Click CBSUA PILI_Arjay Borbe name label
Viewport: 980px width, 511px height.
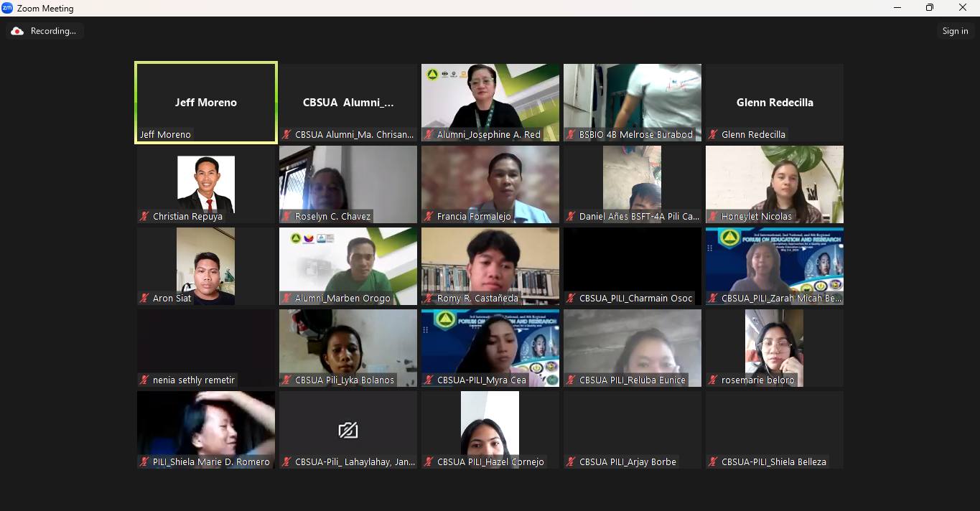tap(627, 461)
